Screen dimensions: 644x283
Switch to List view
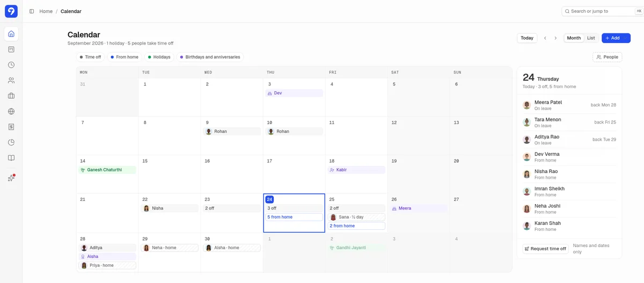pos(591,38)
